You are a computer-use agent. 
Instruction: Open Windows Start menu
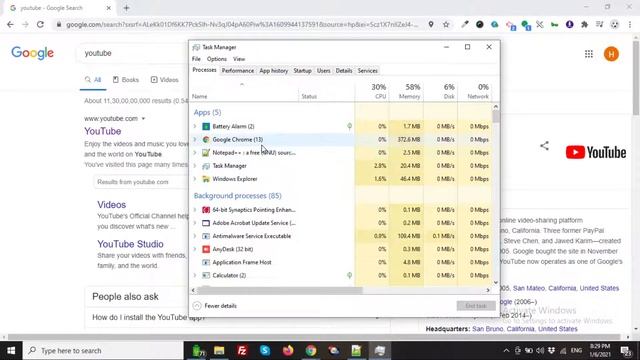click(x=11, y=351)
